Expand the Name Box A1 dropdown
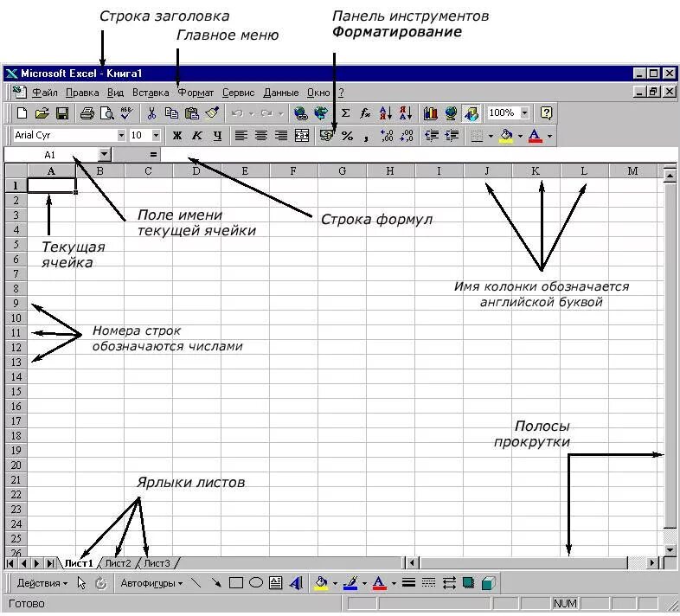The width and height of the screenshot is (680, 616). (x=104, y=155)
